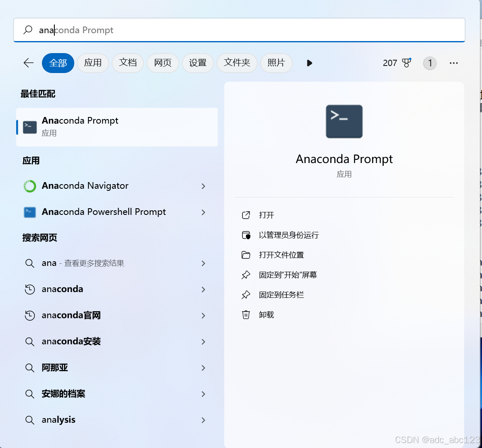This screenshot has height=448, width=482.
Task: Click the account avatar circle labeled 1
Action: click(x=430, y=63)
